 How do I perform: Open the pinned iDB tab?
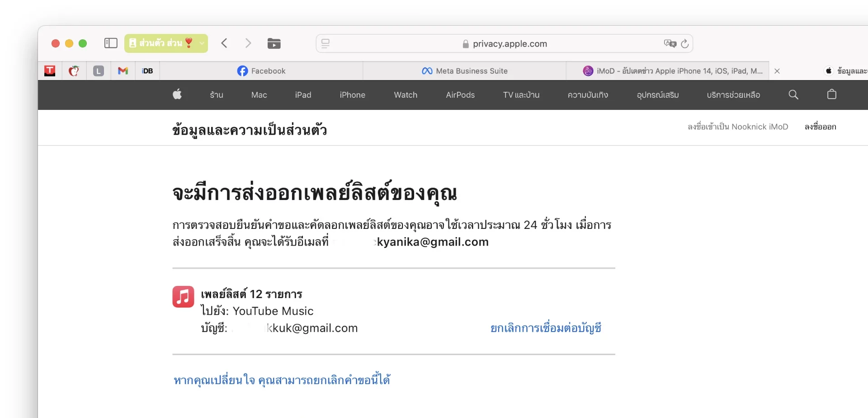click(x=147, y=71)
